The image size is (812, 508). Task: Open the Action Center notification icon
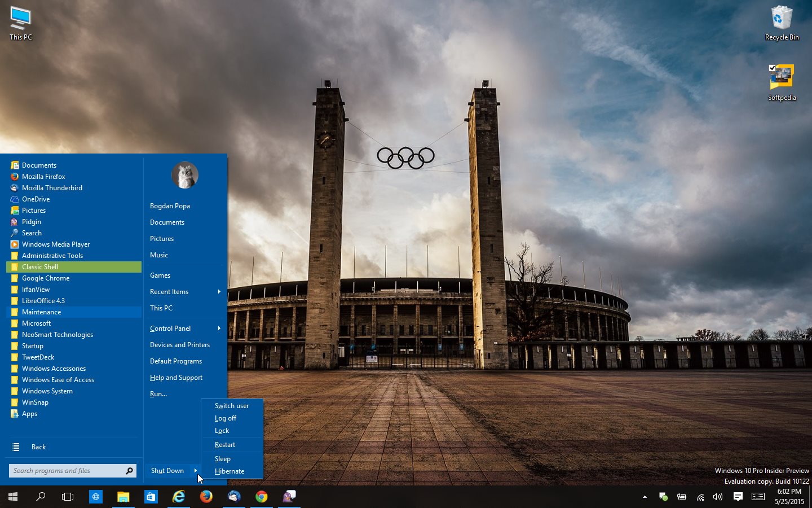click(738, 497)
